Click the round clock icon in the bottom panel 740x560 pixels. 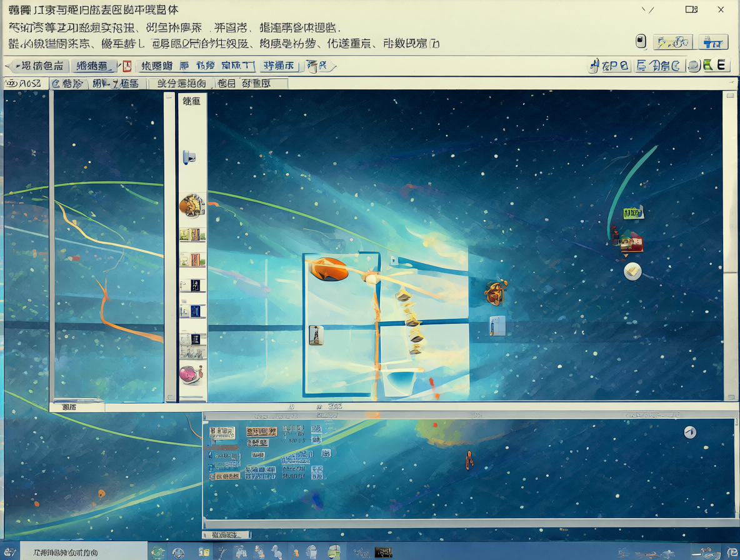tap(690, 432)
